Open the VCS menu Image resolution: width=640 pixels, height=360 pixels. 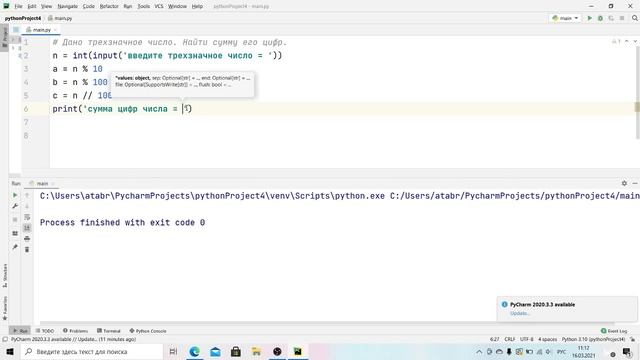coord(159,6)
